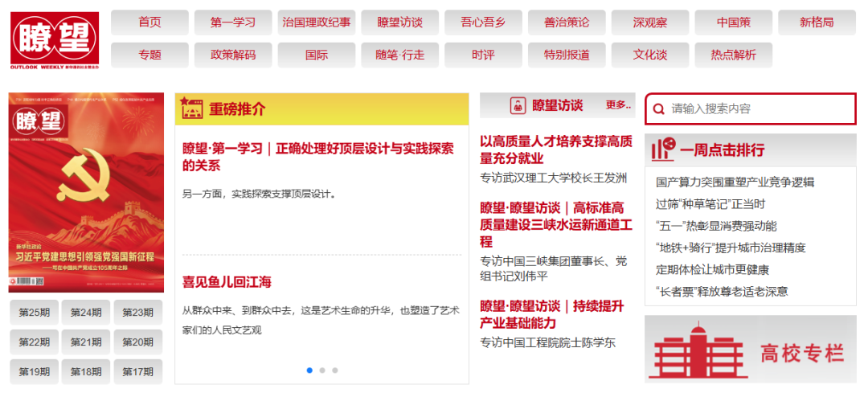The image size is (868, 393).
Task: Open the 热点解析 menu item
Action: (x=734, y=55)
